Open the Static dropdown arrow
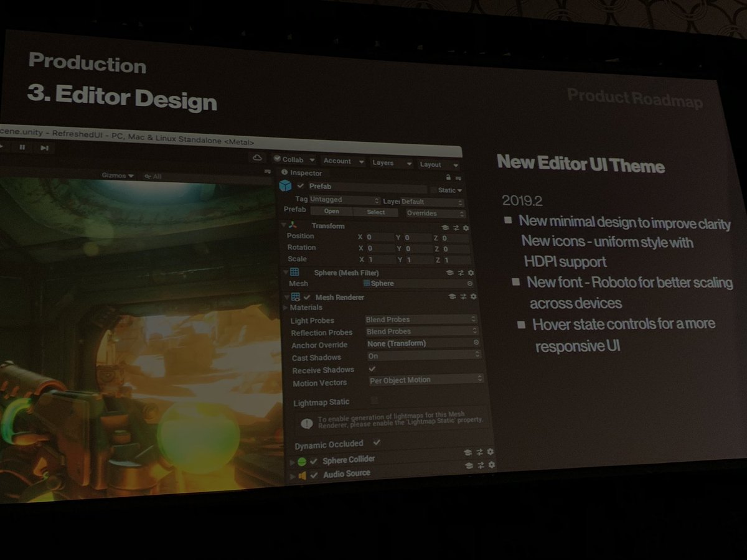This screenshot has width=747, height=560. 459,190
